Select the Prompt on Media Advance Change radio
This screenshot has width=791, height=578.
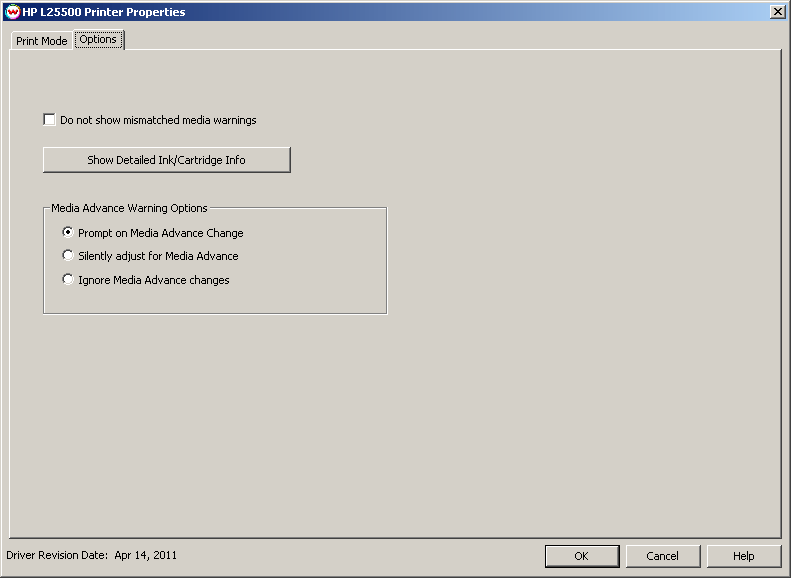[68, 232]
